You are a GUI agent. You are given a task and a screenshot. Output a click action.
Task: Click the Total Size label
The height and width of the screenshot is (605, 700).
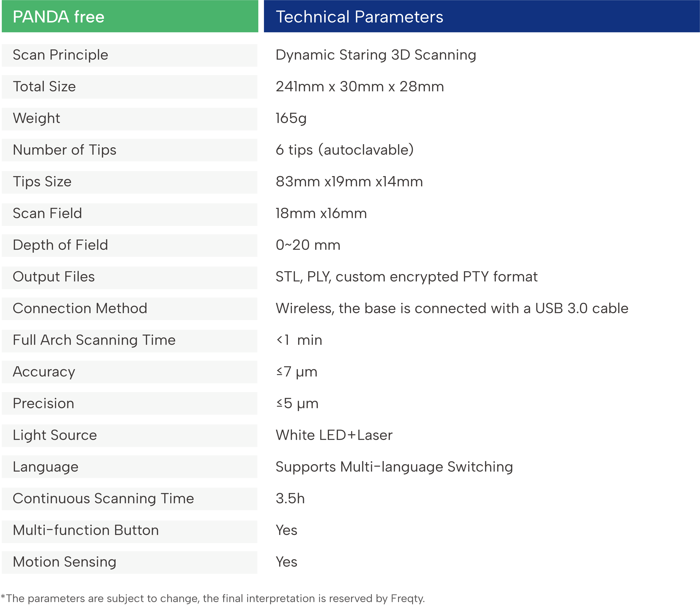click(x=129, y=87)
